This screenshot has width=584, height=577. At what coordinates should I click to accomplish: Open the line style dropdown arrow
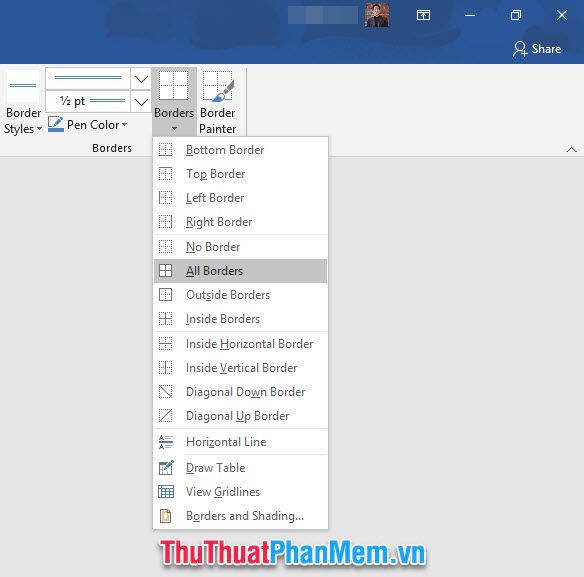[x=141, y=79]
